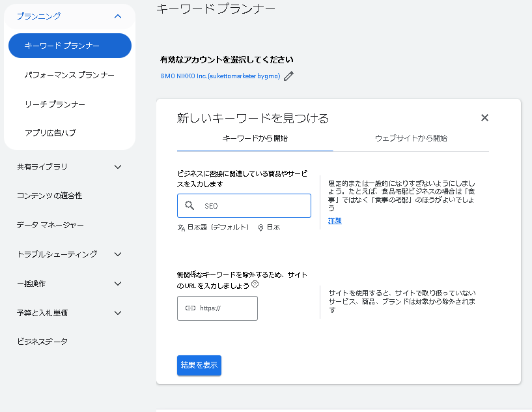Collapse the プランニング section
The image size is (532, 412).
(x=117, y=16)
